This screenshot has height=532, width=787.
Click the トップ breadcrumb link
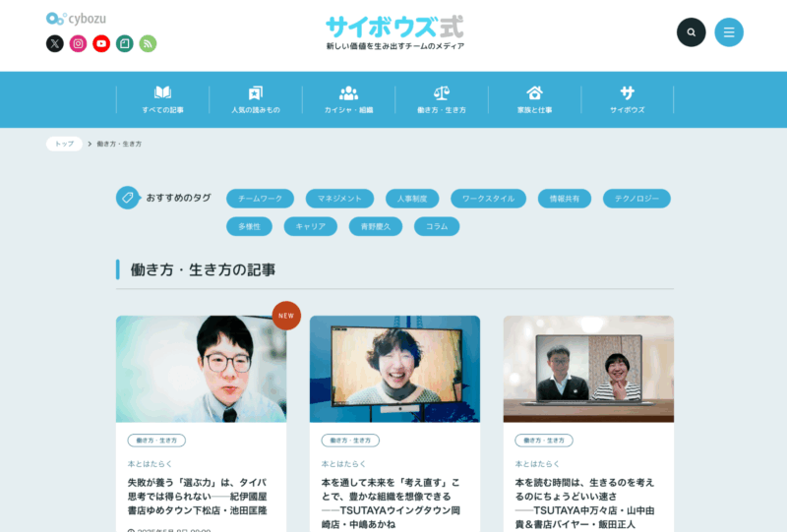64,144
